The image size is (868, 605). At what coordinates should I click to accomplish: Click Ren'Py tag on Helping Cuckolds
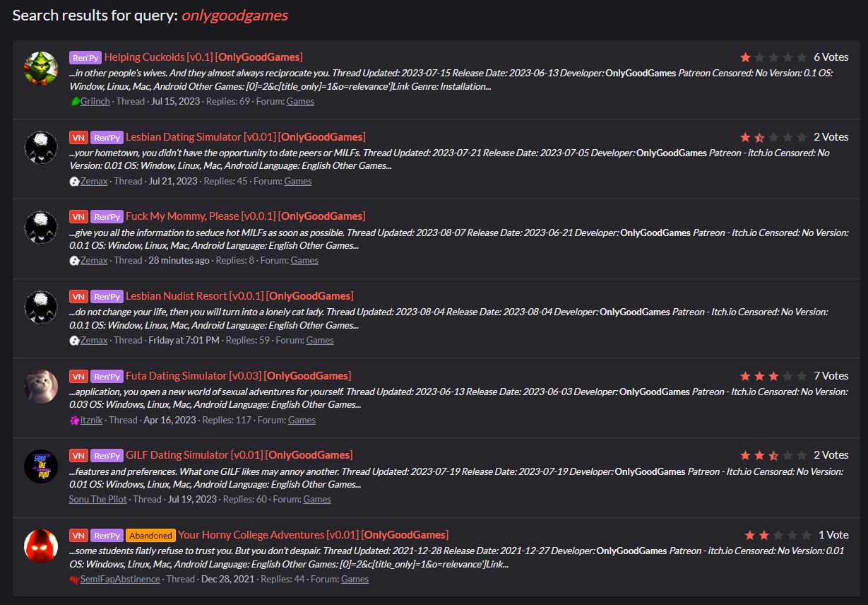tap(85, 57)
